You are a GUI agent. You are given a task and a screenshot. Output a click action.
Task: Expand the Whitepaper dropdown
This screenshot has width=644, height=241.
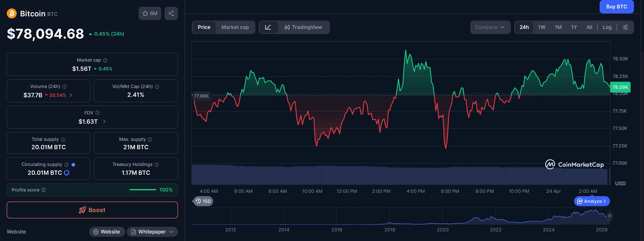(x=152, y=232)
